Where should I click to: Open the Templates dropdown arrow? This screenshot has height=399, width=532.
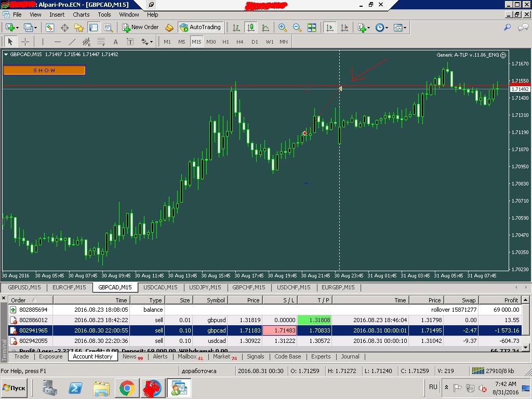(405, 28)
